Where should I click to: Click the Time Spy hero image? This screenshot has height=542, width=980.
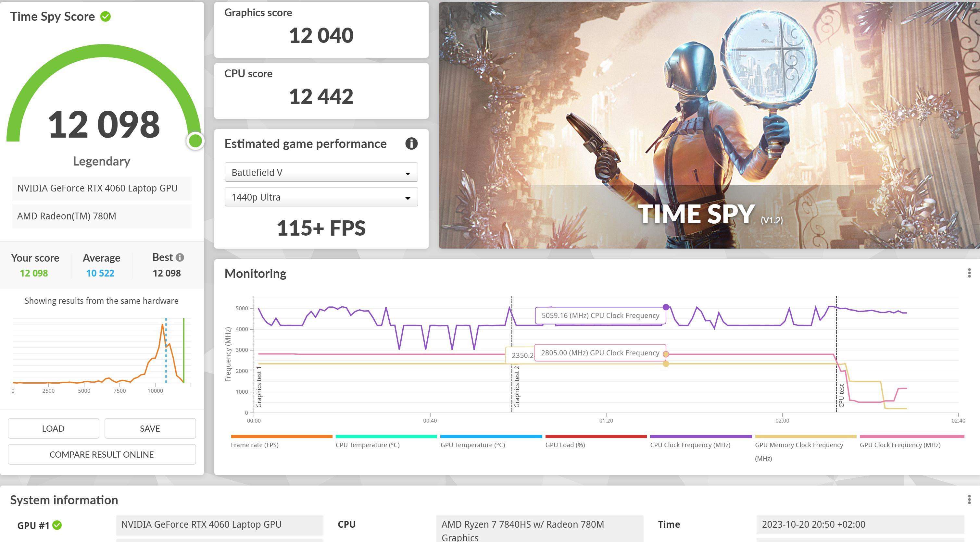tap(709, 126)
